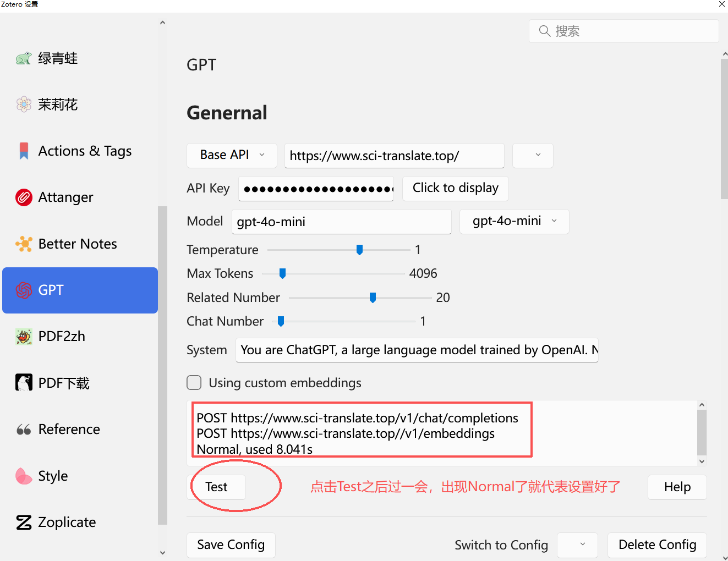Open Better Notes plugin icon
This screenshot has height=561, width=728.
(x=24, y=244)
